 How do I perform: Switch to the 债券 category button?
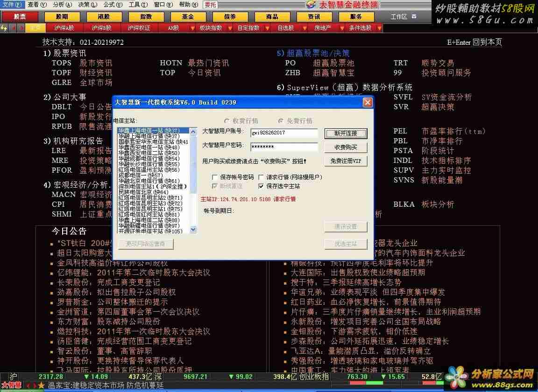pos(230,16)
